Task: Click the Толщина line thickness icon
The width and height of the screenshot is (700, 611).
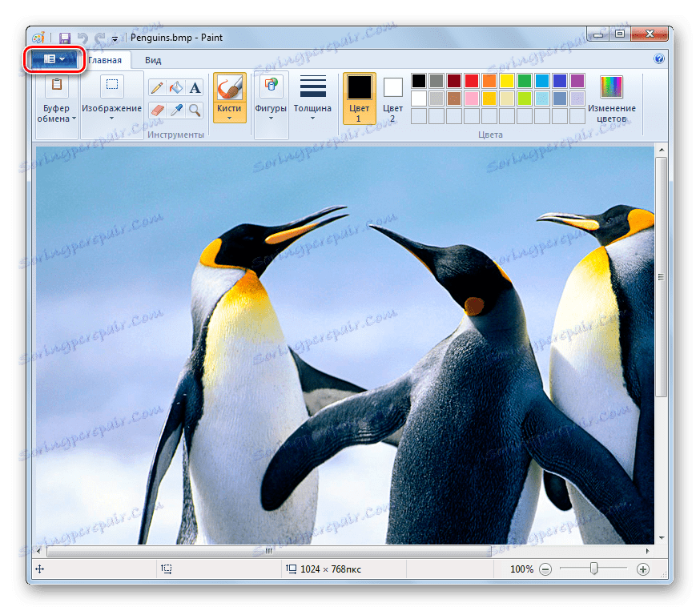Action: pyautogui.click(x=312, y=86)
